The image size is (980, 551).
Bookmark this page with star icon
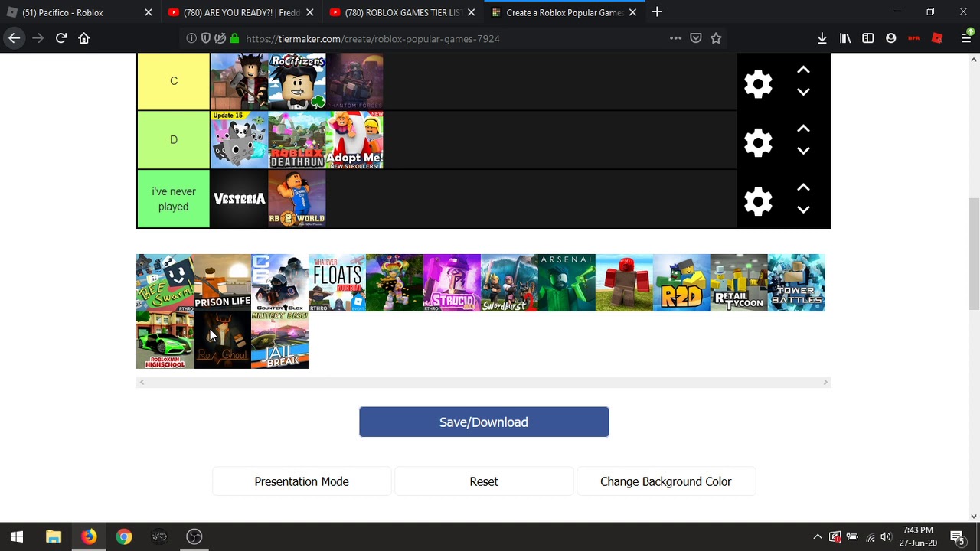[x=716, y=38]
